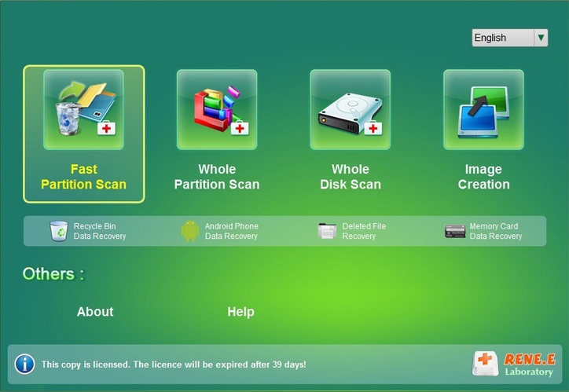The width and height of the screenshot is (569, 392).
Task: Select the Whole Disk Scan drive icon
Action: click(350, 110)
